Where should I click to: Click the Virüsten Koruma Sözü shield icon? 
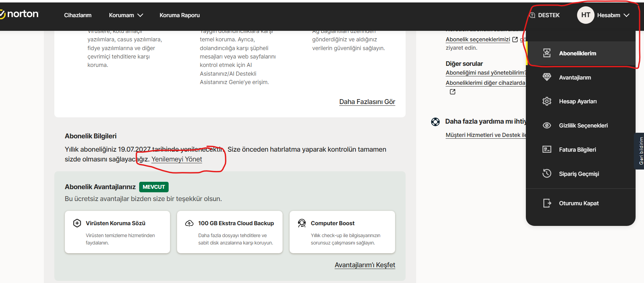point(77,223)
